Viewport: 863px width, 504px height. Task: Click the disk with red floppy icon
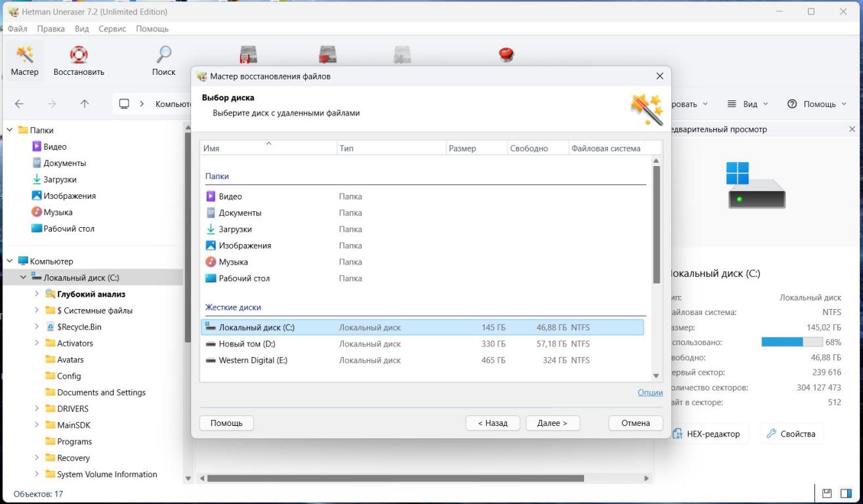pos(248,56)
